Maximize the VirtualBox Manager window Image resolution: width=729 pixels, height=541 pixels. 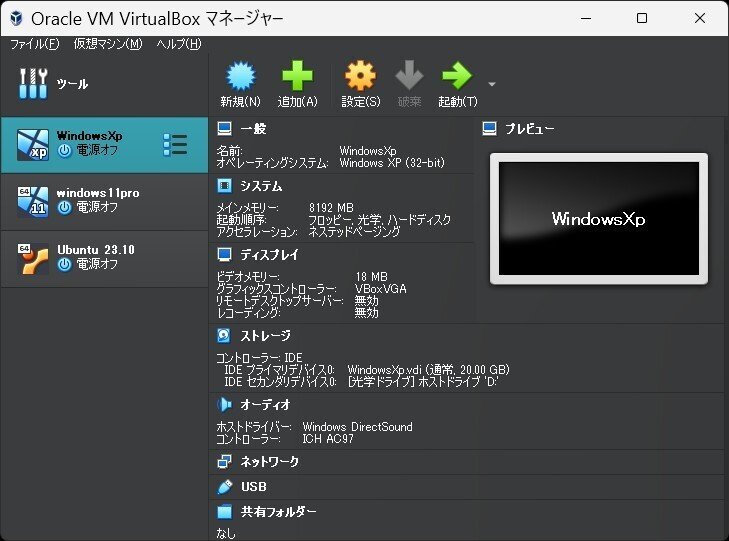pyautogui.click(x=642, y=19)
